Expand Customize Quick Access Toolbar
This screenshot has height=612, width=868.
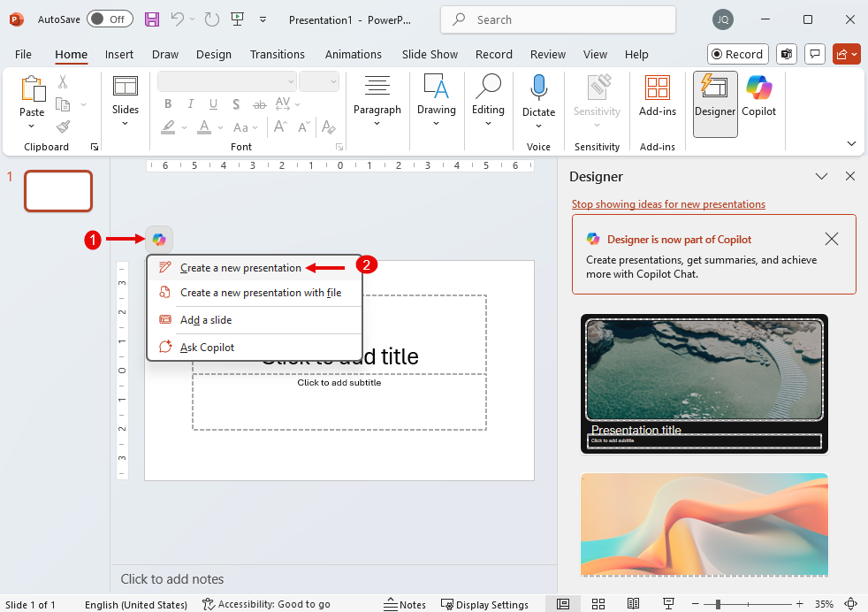tap(263, 19)
